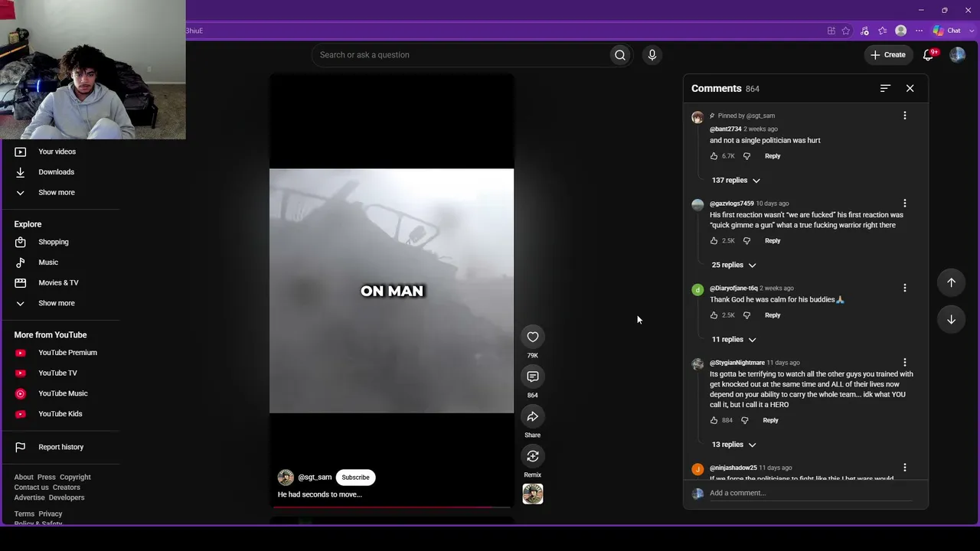Expand the 11 replies thread
Viewport: 980px width, 551px height.
coord(733,339)
